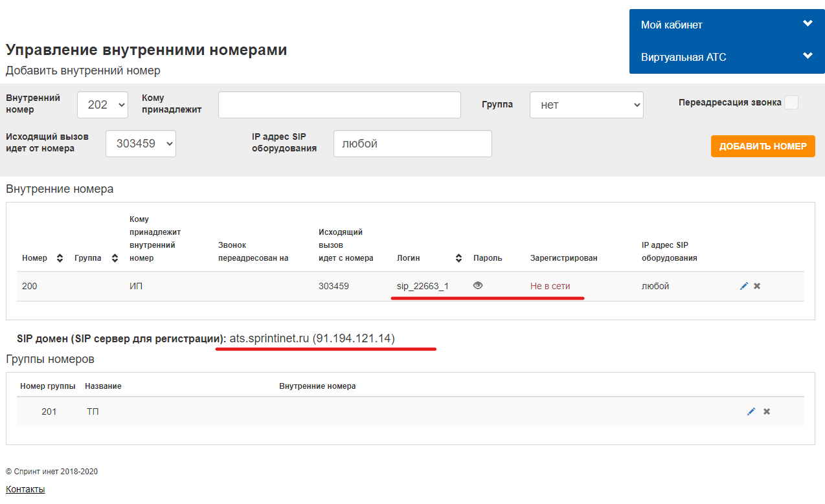Open Группа dropdown showing нет
This screenshot has height=504, width=825.
pyautogui.click(x=586, y=105)
